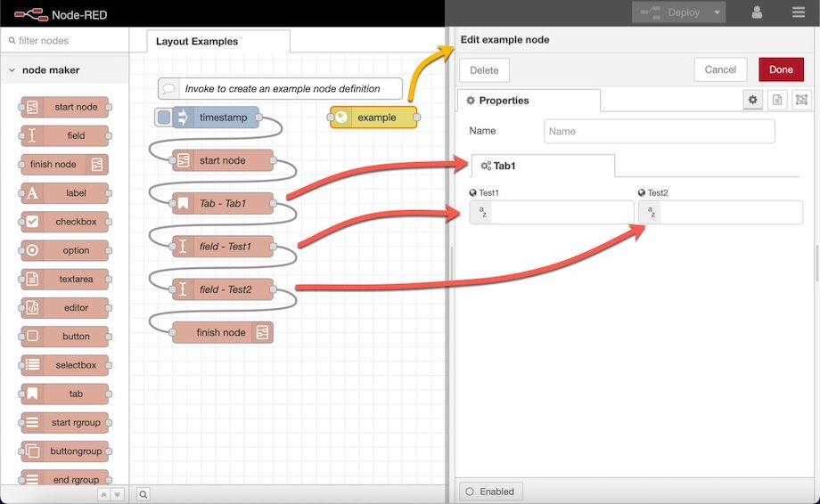Open Test1 field type selector

(482, 212)
